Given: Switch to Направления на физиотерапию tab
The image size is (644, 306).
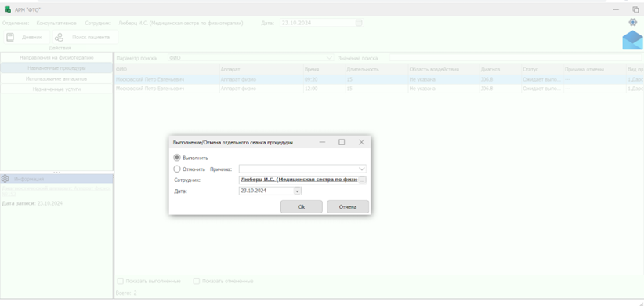Looking at the screenshot, I should point(56,57).
